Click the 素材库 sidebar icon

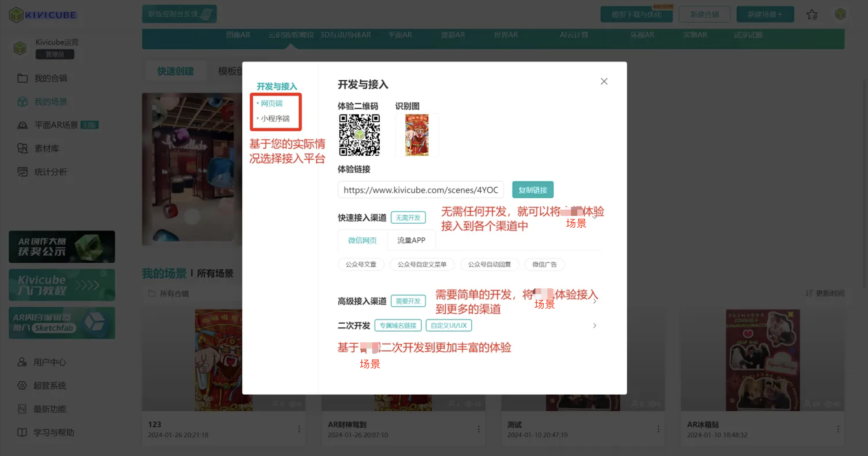[x=23, y=148]
